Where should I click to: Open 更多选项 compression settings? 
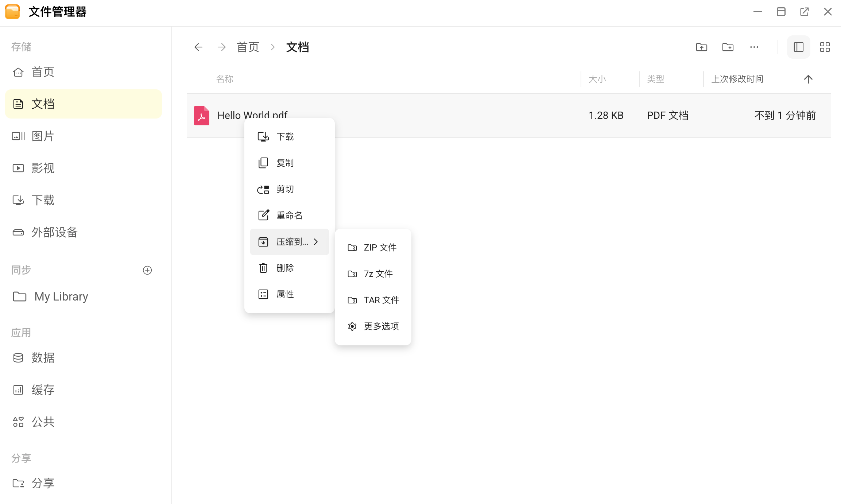click(x=373, y=326)
